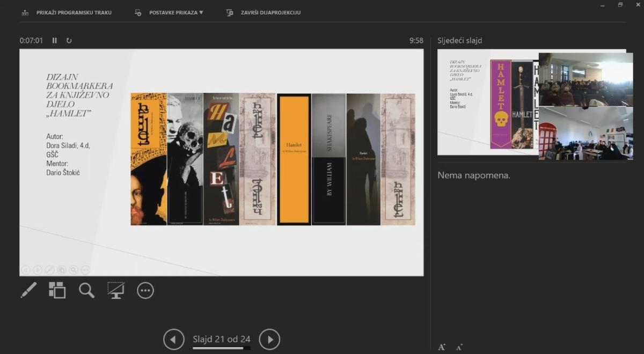Open the Postavke prikaza dropdown

click(169, 12)
